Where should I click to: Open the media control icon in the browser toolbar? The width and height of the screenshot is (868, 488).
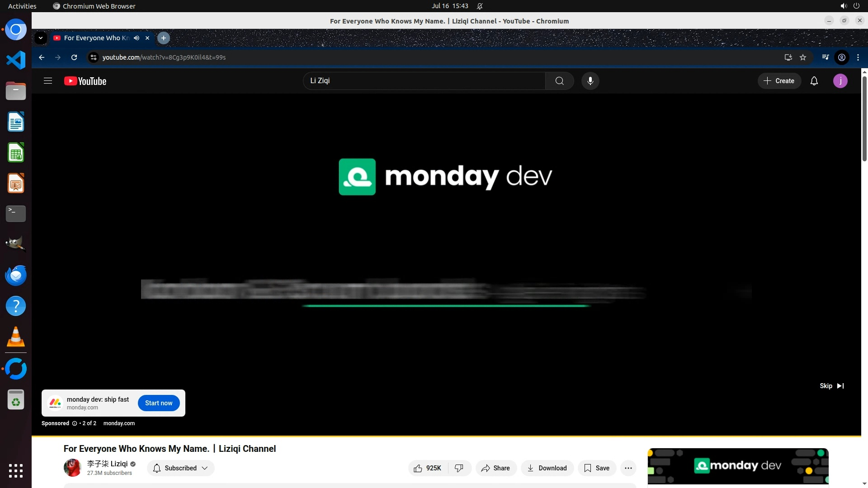[825, 57]
